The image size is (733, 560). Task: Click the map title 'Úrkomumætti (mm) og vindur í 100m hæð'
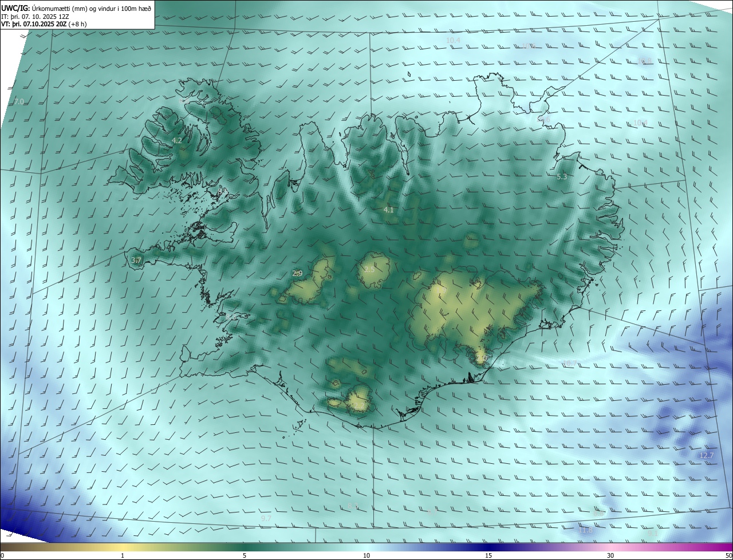91,7
